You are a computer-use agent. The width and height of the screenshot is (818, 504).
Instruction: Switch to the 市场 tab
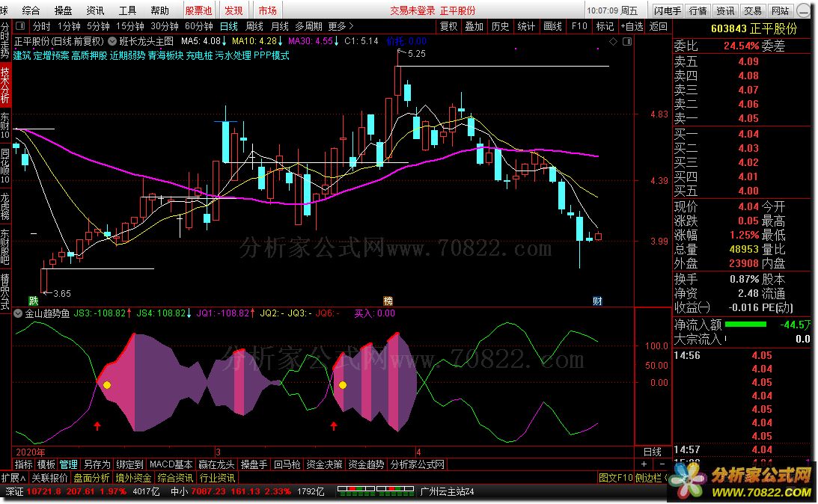click(268, 10)
